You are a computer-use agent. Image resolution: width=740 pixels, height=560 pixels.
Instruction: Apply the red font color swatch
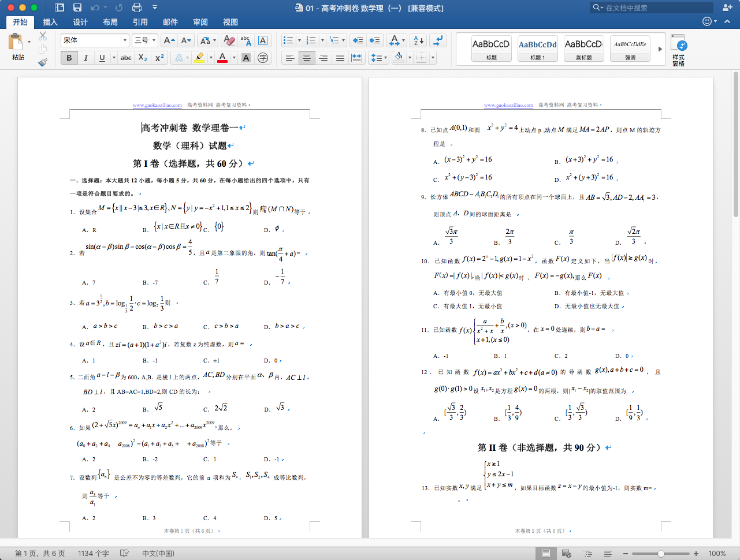[222, 58]
